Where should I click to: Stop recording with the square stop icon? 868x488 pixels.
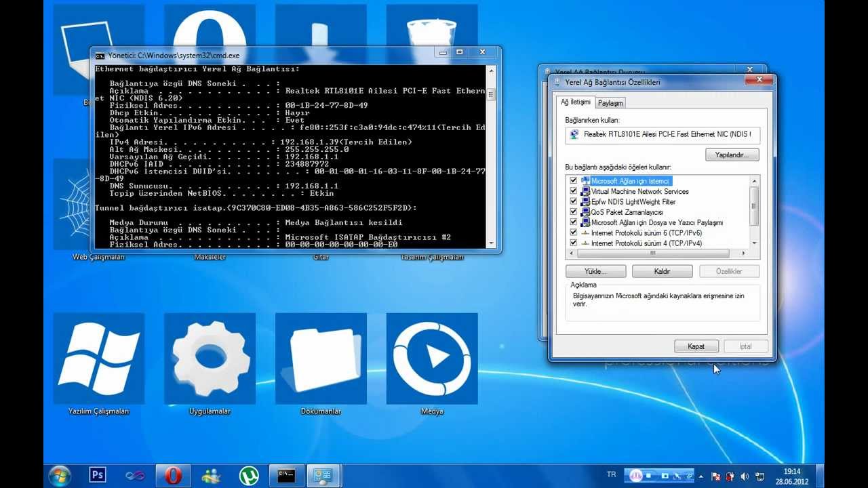pos(650,476)
